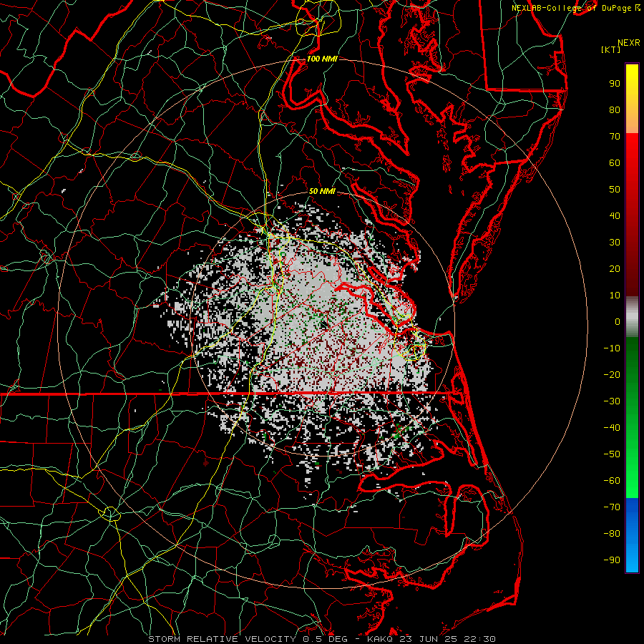Click the -90 knots scale label

click(612, 560)
